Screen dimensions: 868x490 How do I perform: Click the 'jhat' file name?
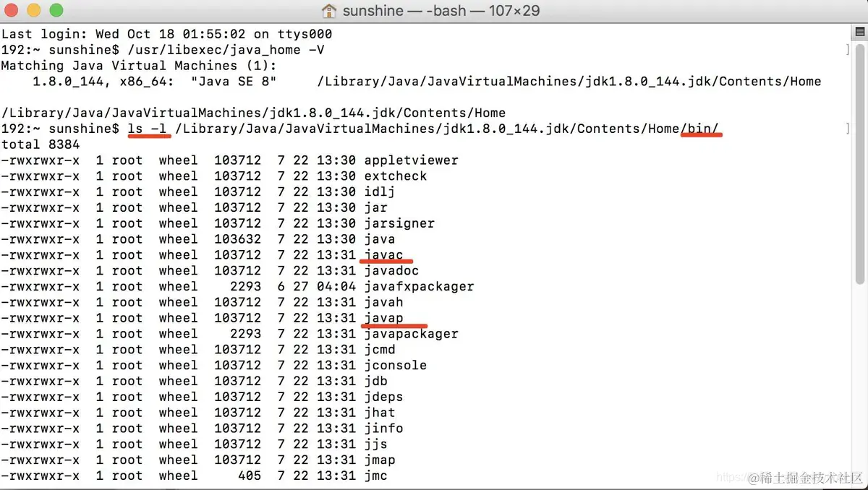click(x=380, y=413)
